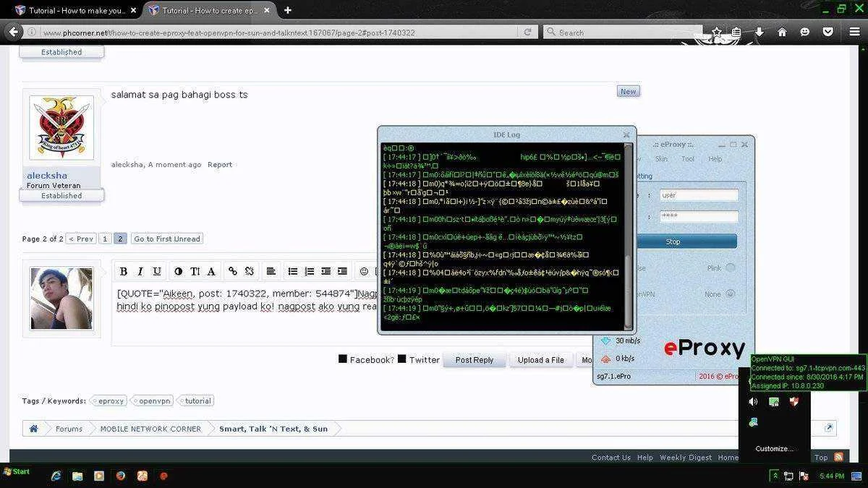Go to page 1 of the thread
The width and height of the screenshot is (868, 488).
click(x=105, y=239)
